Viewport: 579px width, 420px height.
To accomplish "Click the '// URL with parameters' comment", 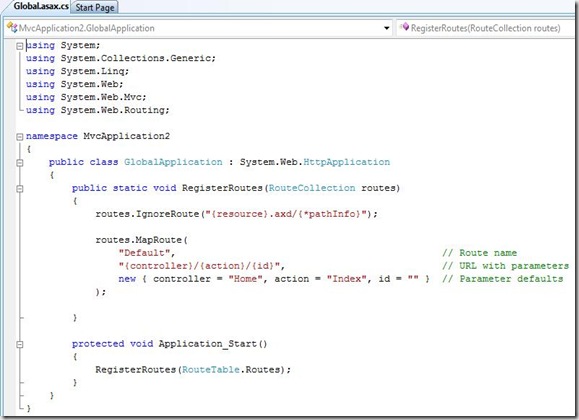I will [505, 266].
